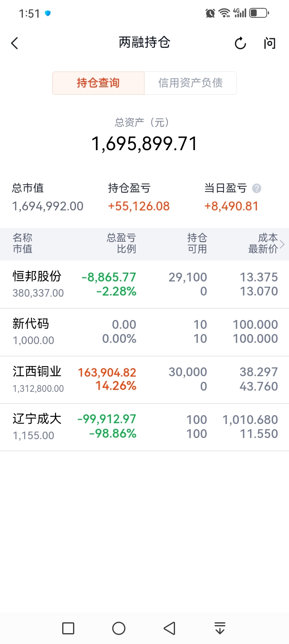
Task: Expand more columns with header chevron
Action: click(283, 244)
